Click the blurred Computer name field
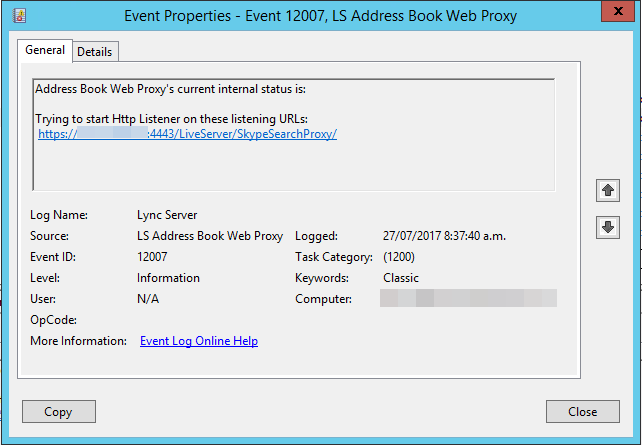The width and height of the screenshot is (642, 445). click(x=469, y=299)
